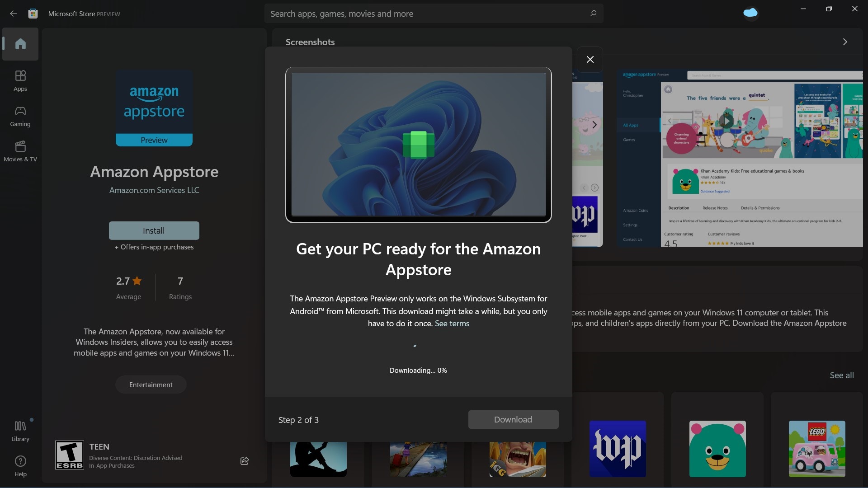
Task: Click the dialog heading text
Action: [418, 259]
